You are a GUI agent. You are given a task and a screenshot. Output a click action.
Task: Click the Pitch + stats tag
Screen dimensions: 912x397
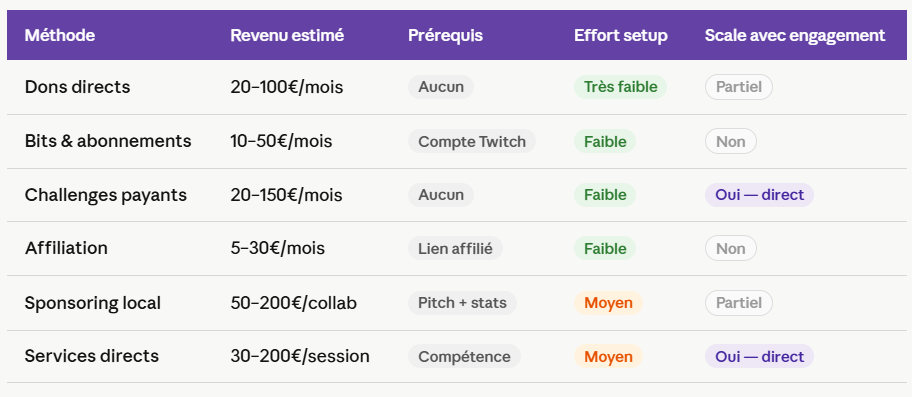click(x=462, y=303)
